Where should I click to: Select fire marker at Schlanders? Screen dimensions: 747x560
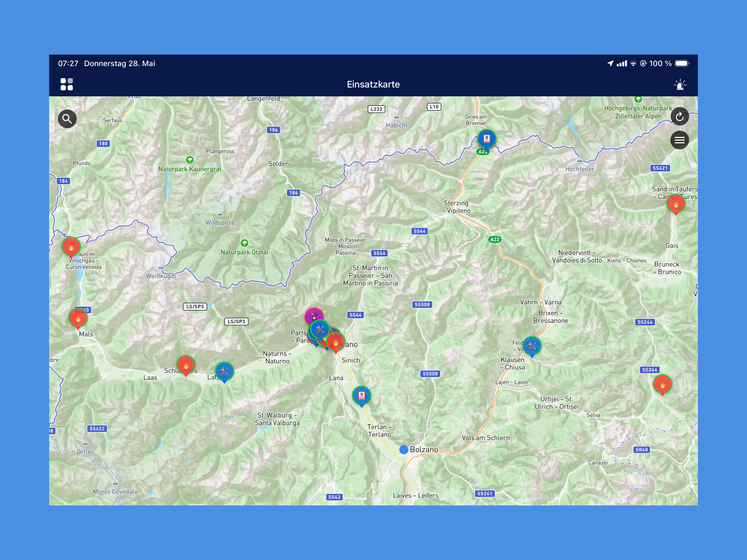coord(186,365)
